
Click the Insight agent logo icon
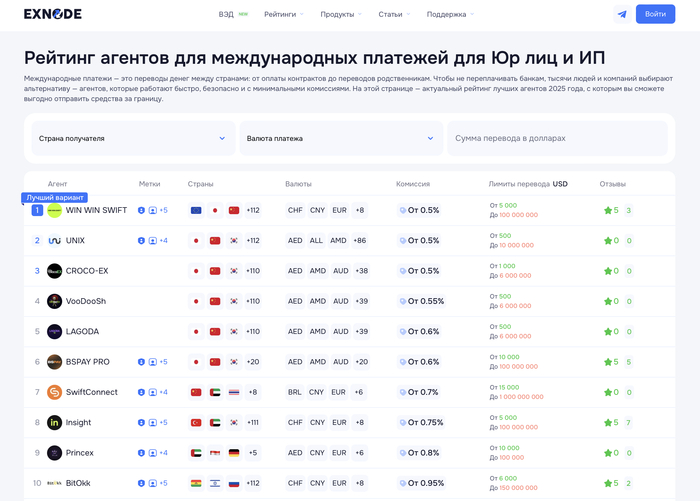coord(54,422)
